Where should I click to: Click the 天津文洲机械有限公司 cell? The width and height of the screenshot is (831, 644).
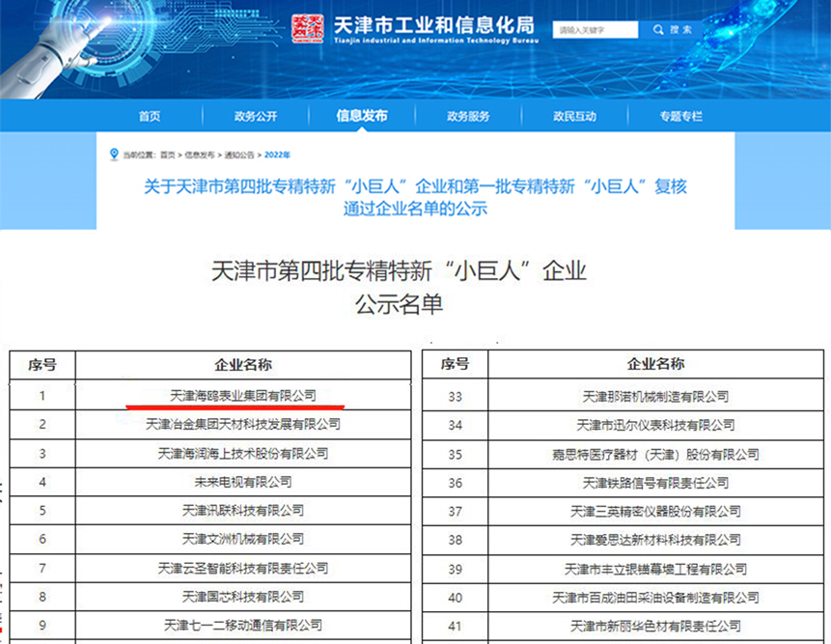(x=243, y=539)
